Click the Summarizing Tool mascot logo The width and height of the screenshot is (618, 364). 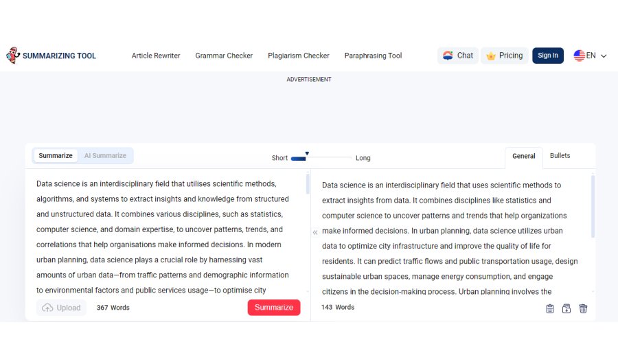(x=12, y=56)
